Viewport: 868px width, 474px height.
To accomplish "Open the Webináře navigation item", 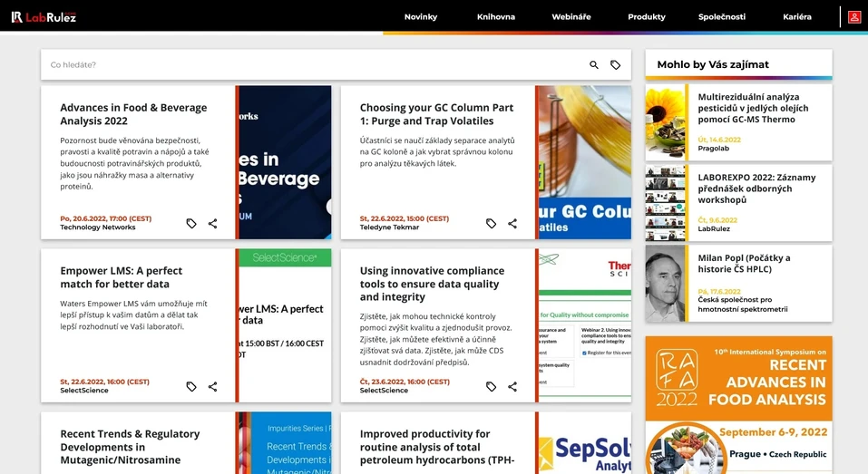I will 571,17.
